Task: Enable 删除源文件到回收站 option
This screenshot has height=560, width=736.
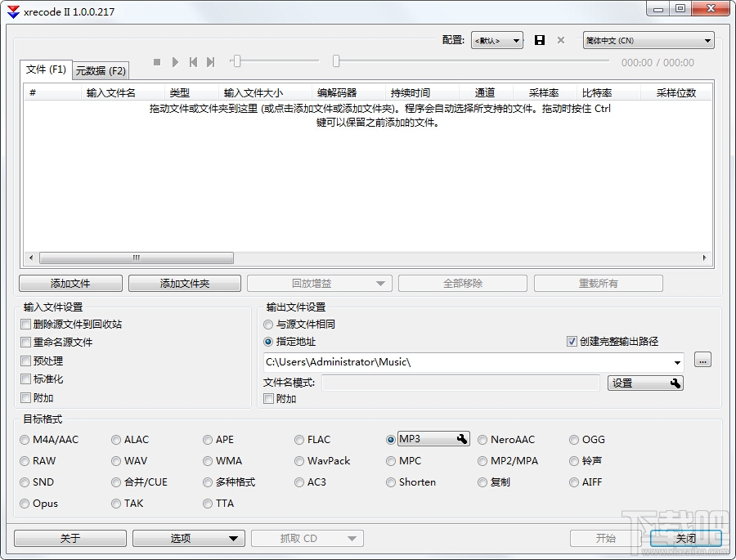Action: pos(25,324)
